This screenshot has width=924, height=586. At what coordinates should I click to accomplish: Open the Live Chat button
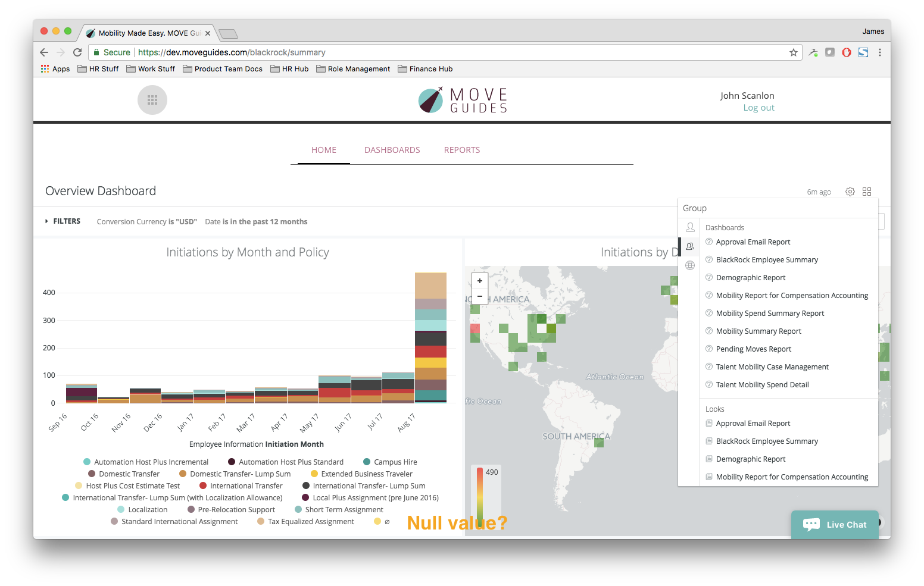point(835,525)
